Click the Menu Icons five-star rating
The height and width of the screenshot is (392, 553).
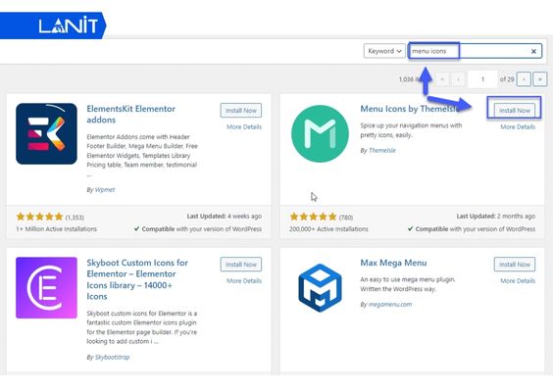click(313, 217)
